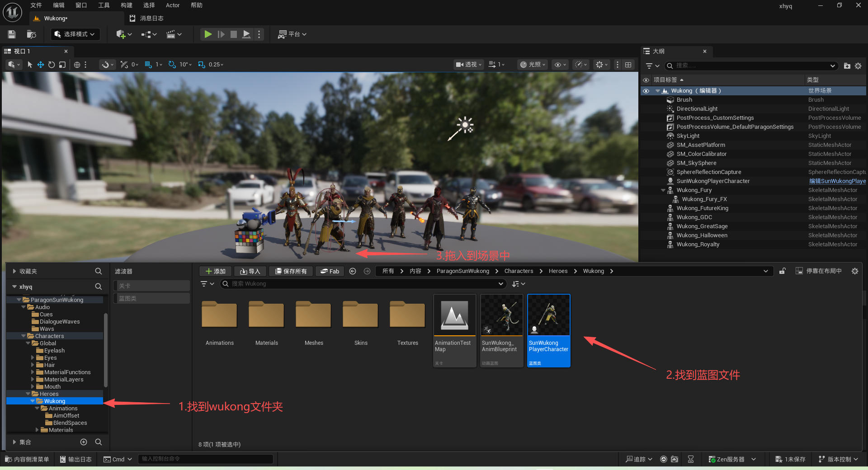This screenshot has height=470, width=868.
Task: Open the Sequencer clapperboard menu icon
Action: [174, 34]
